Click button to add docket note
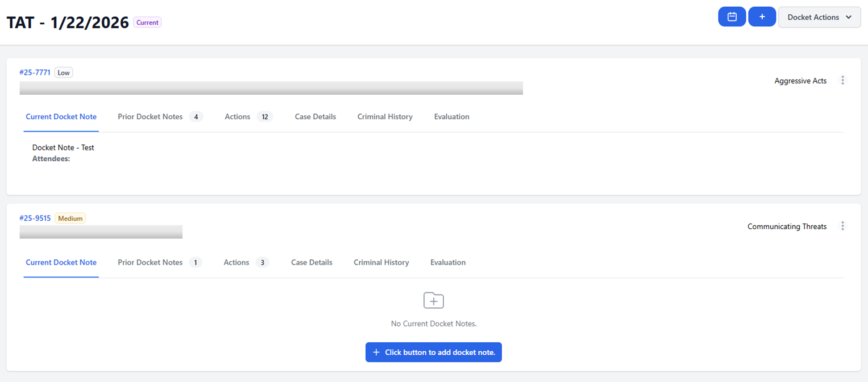 (433, 352)
